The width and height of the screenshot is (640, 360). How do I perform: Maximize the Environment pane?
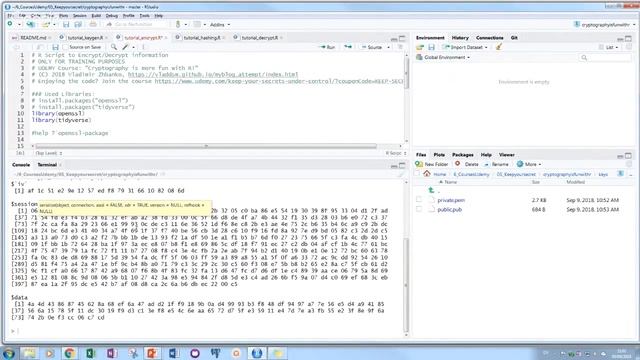point(629,38)
